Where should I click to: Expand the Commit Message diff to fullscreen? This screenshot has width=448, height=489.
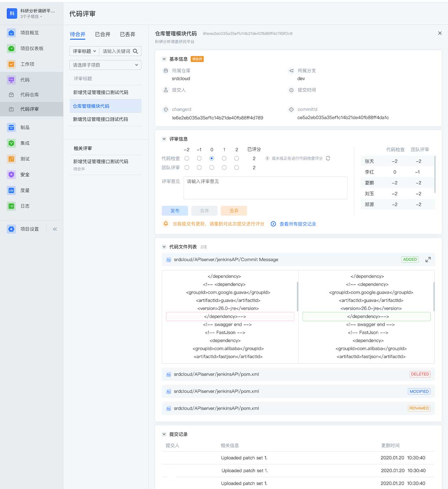click(428, 260)
